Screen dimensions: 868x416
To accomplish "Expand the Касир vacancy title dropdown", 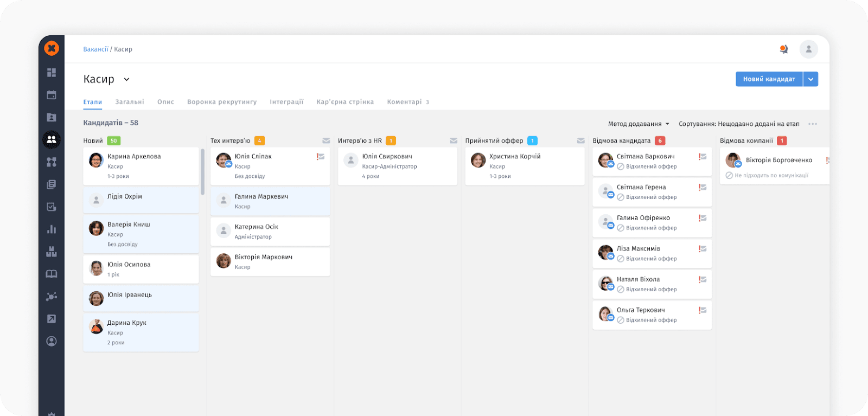I will tap(126, 80).
